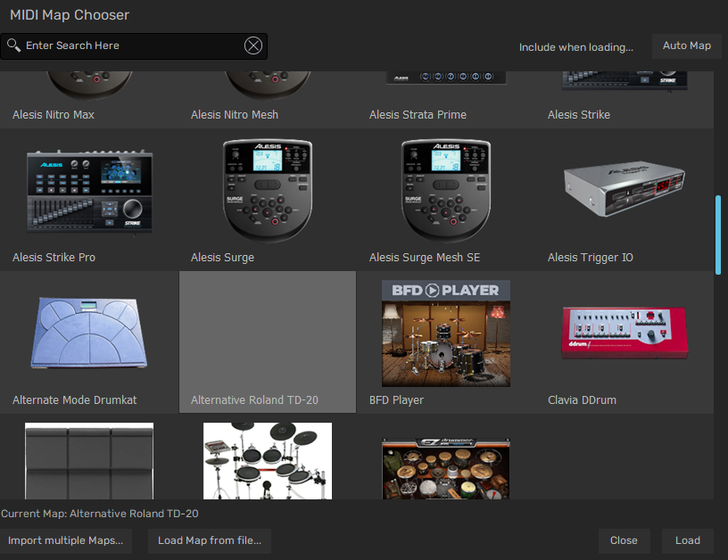Select the highlighted Alternative Roland TD-20 tile
728x560 pixels.
[268, 342]
